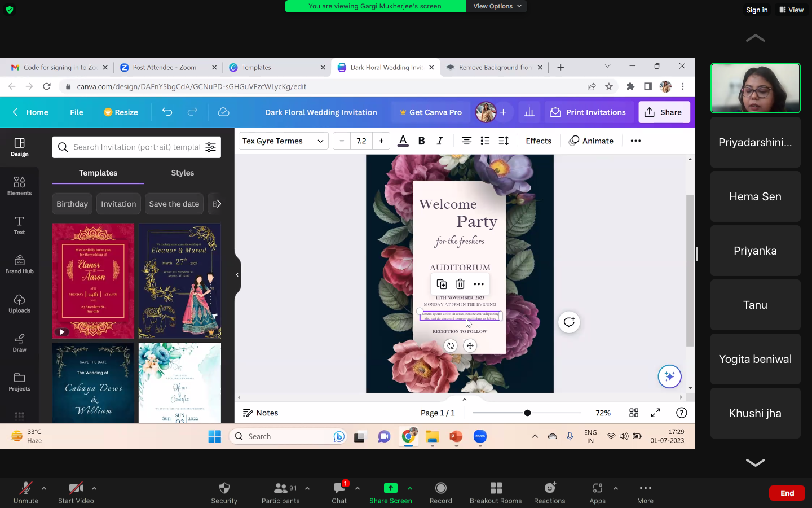Open the Elements panel in sidebar
The image size is (812, 508).
19,186
